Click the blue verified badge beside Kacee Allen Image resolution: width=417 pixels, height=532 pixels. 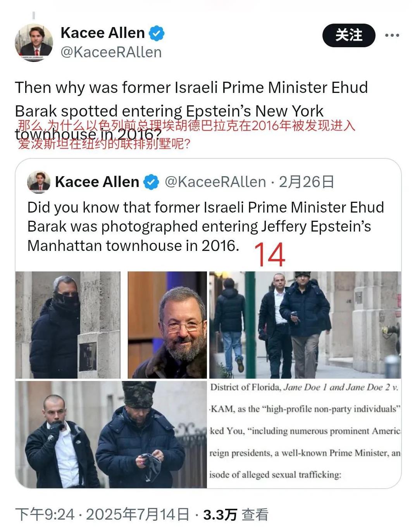pos(157,33)
